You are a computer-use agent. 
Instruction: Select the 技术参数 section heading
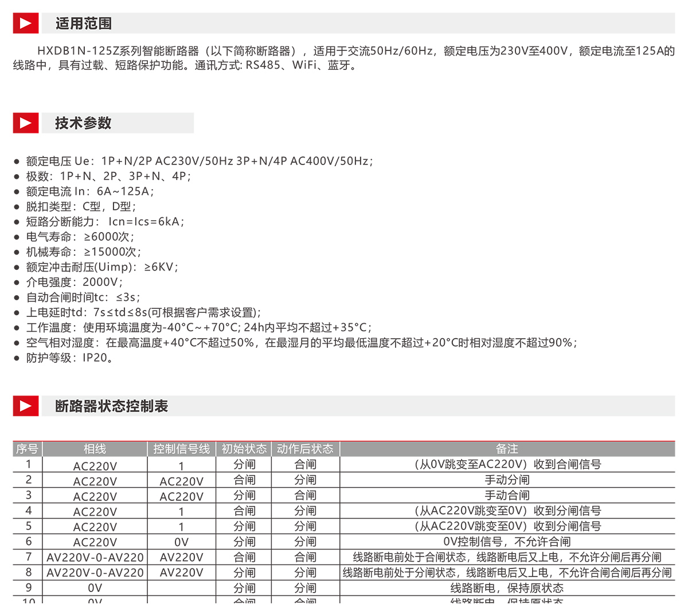83,123
